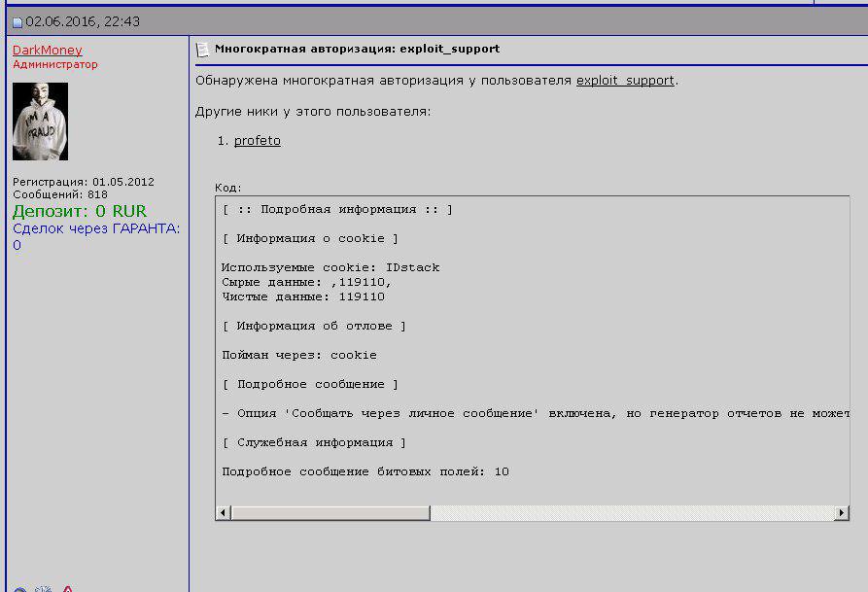Click the 'Депозит: 0 RUR' text

(80, 211)
